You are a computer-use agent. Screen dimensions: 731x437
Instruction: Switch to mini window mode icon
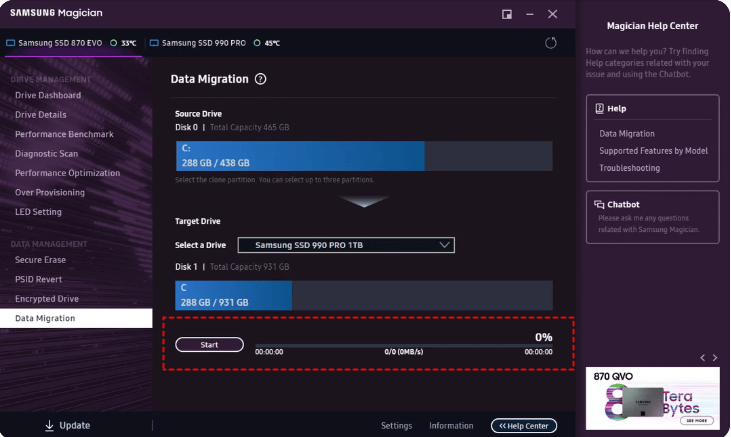[507, 14]
